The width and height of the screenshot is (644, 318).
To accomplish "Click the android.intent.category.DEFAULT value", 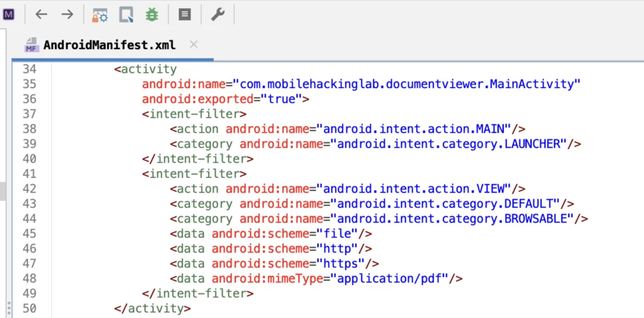I will coord(445,203).
